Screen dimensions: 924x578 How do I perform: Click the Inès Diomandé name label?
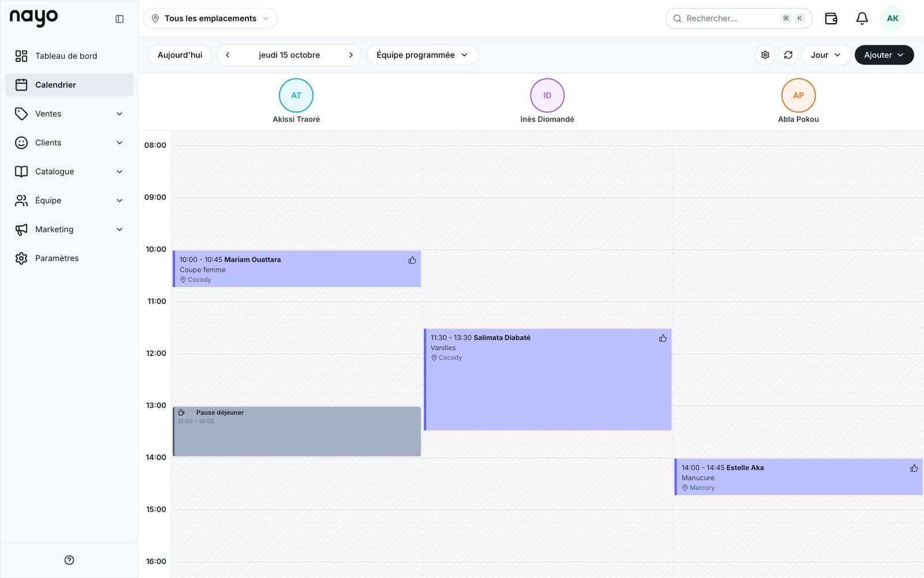[x=547, y=119]
